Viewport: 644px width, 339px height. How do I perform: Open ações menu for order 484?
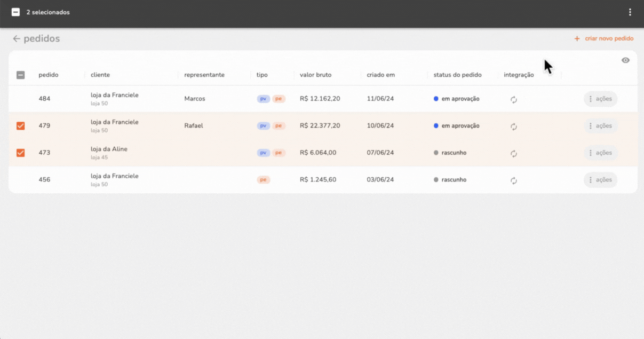coord(600,99)
